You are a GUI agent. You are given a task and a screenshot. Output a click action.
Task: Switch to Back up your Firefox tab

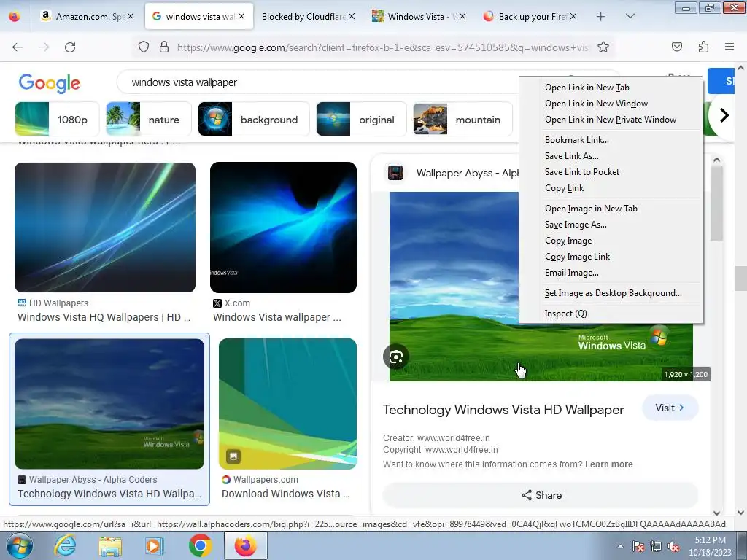pyautogui.click(x=530, y=16)
